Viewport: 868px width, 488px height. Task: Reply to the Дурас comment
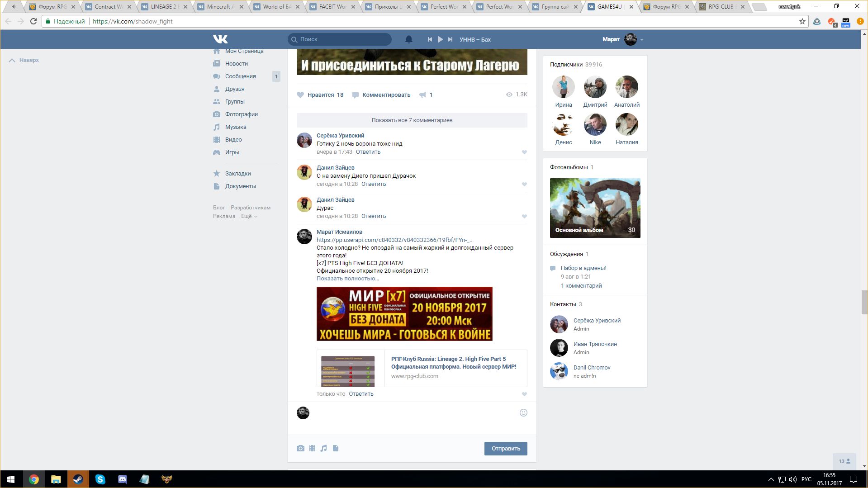click(x=374, y=216)
